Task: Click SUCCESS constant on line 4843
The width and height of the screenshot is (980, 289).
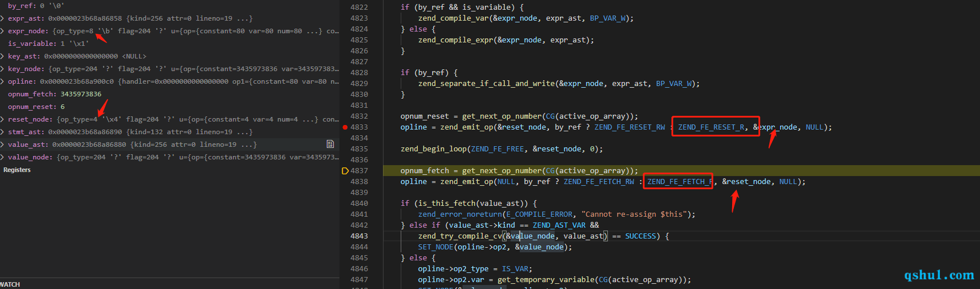Action: tap(641, 236)
